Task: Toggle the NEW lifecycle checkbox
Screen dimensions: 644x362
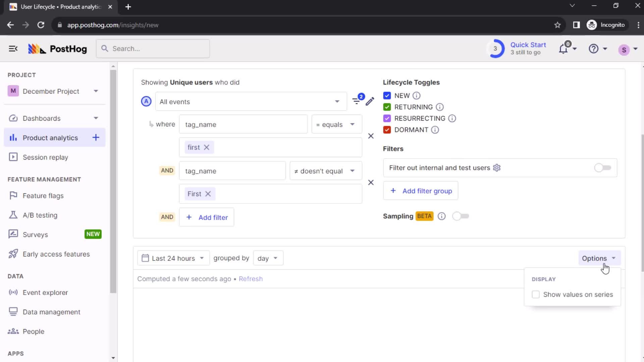Action: tap(387, 96)
